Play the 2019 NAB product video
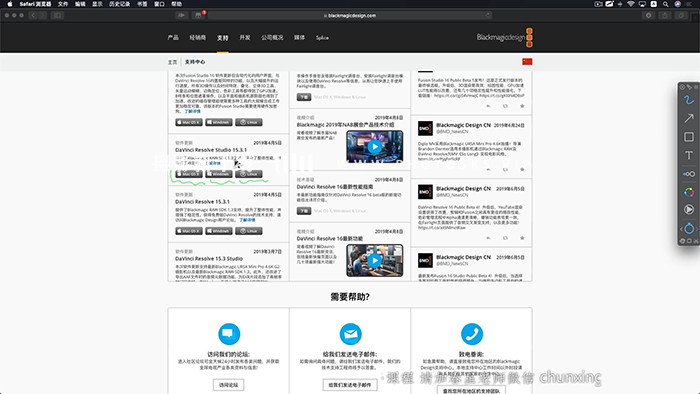This screenshot has width=700, height=394. [375, 147]
